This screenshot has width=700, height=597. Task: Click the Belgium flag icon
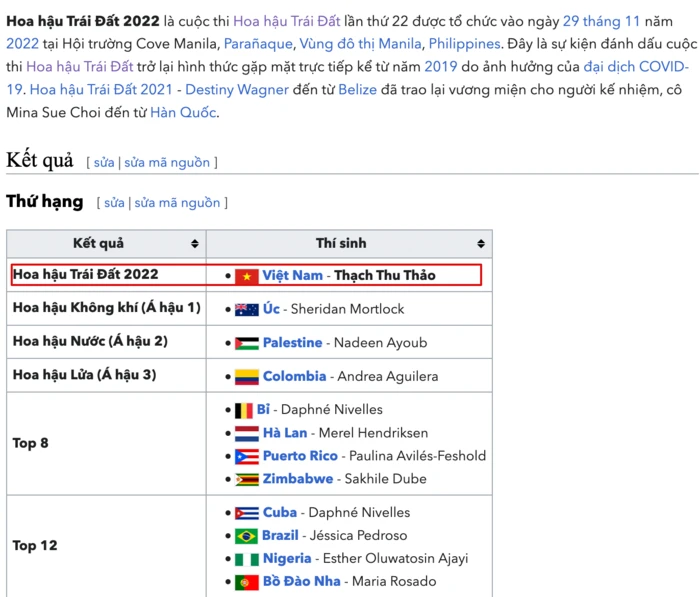[x=243, y=410]
